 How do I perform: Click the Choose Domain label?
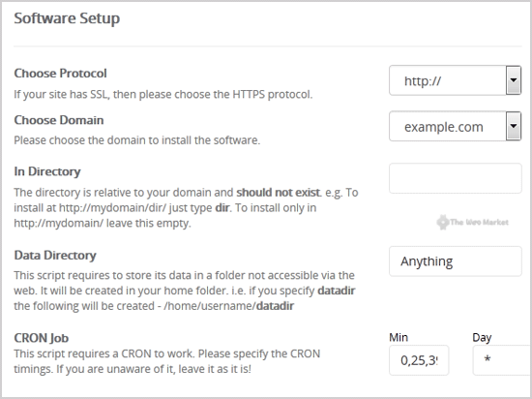tap(59, 120)
